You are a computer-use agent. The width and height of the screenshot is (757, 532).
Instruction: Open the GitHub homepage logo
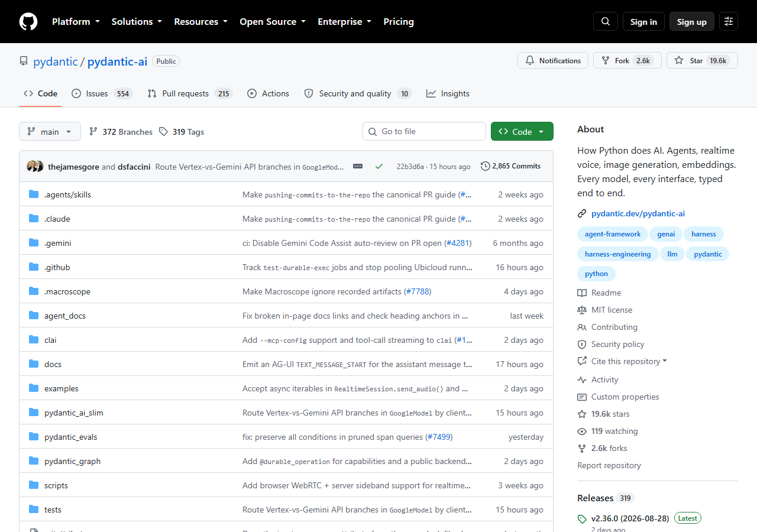pyautogui.click(x=28, y=21)
